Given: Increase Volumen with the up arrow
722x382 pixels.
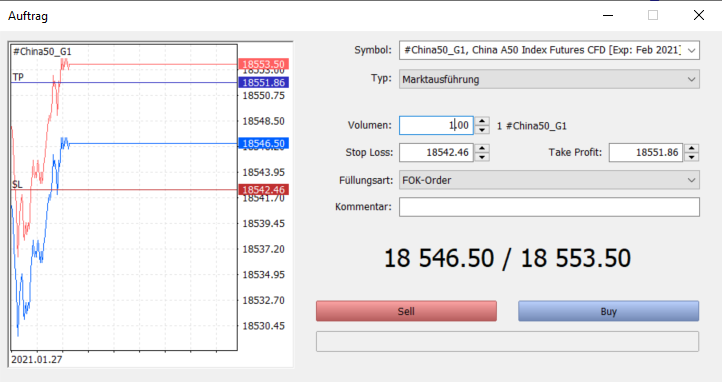Looking at the screenshot, I should [482, 122].
